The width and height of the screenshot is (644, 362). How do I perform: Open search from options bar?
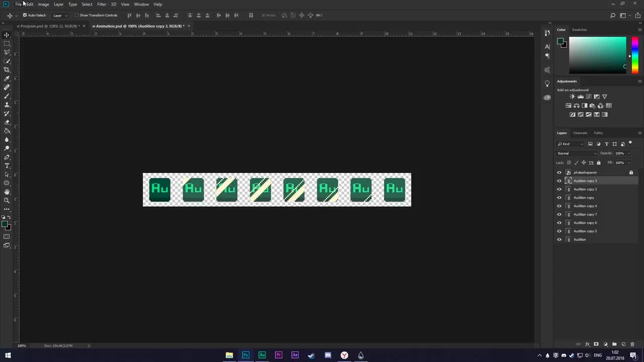coord(613,16)
